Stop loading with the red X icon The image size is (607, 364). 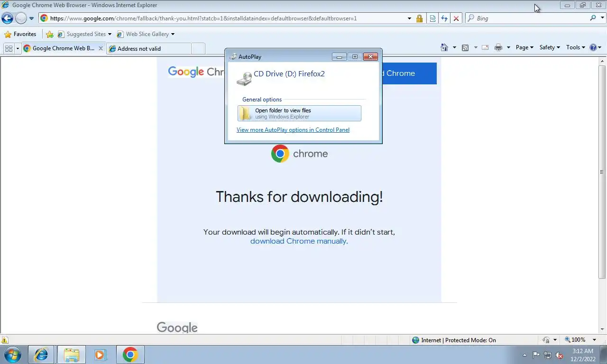456,18
